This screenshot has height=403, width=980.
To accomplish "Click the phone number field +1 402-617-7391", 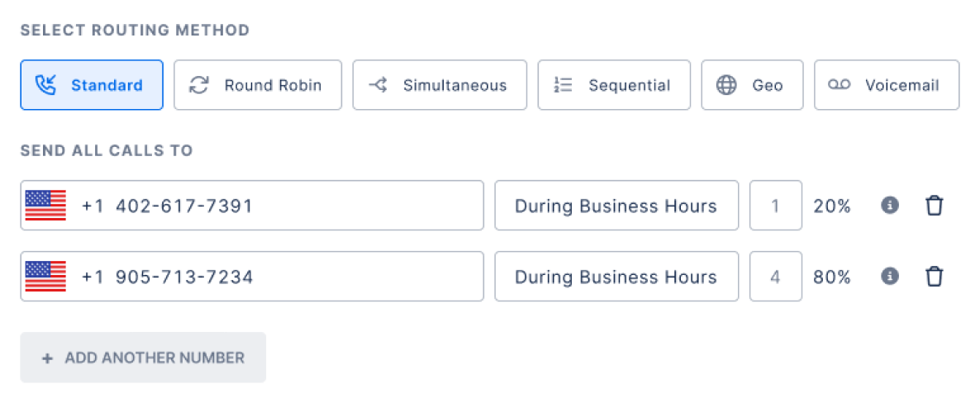I will [252, 206].
